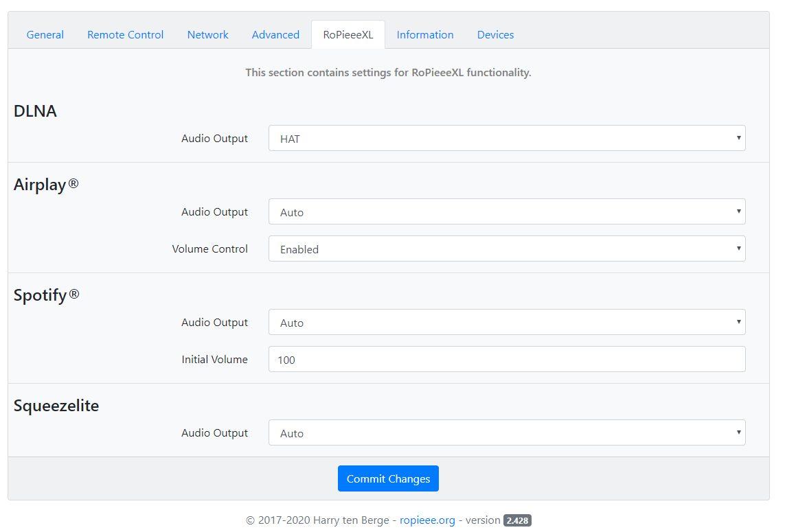
Task: Open the Airplay Volume Control dropdown
Action: pyautogui.click(x=506, y=249)
